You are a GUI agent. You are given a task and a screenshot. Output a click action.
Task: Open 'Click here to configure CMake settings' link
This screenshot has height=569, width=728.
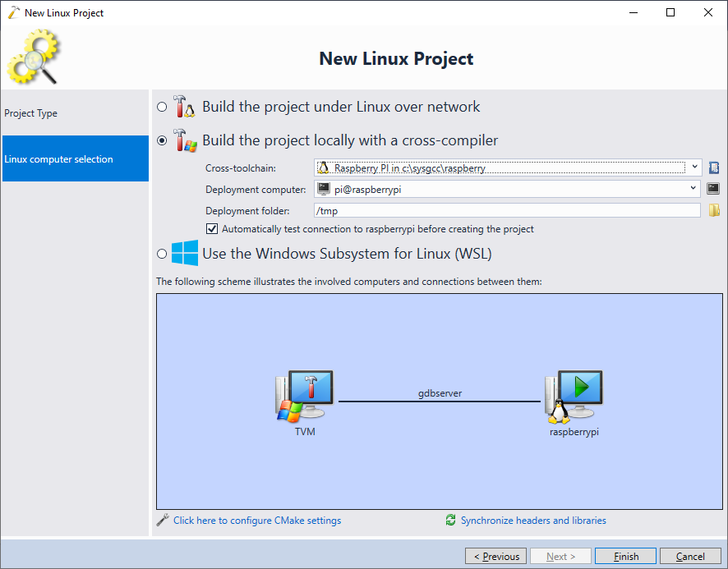(257, 521)
